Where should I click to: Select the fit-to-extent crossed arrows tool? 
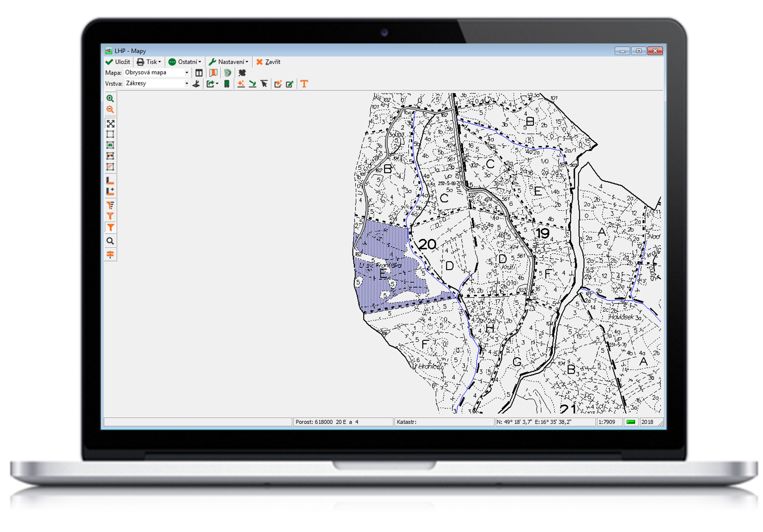[110, 124]
